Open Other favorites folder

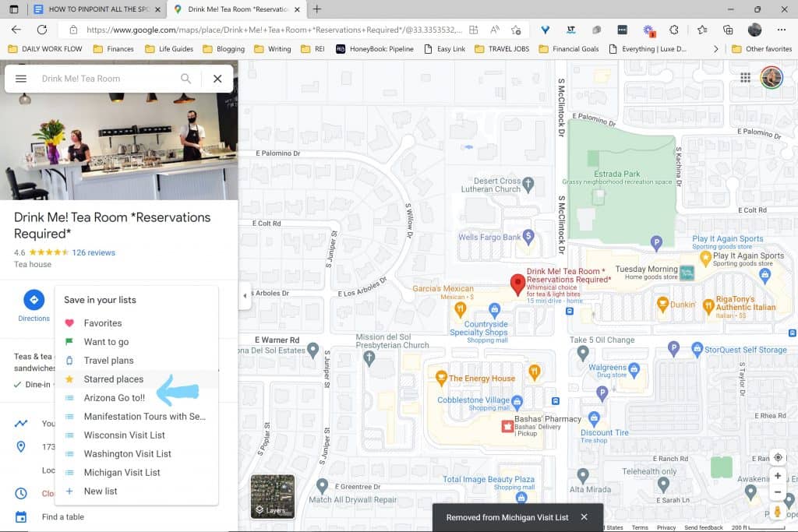click(x=761, y=49)
